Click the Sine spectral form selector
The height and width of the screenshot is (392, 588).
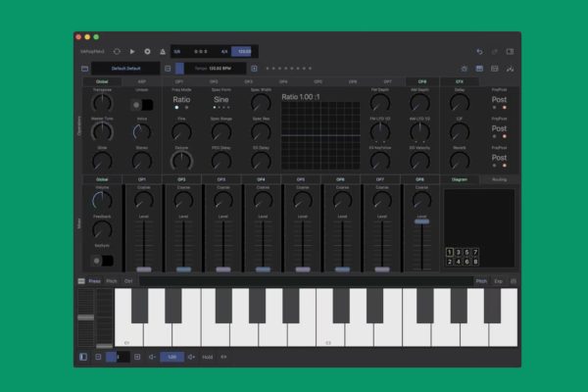(221, 99)
